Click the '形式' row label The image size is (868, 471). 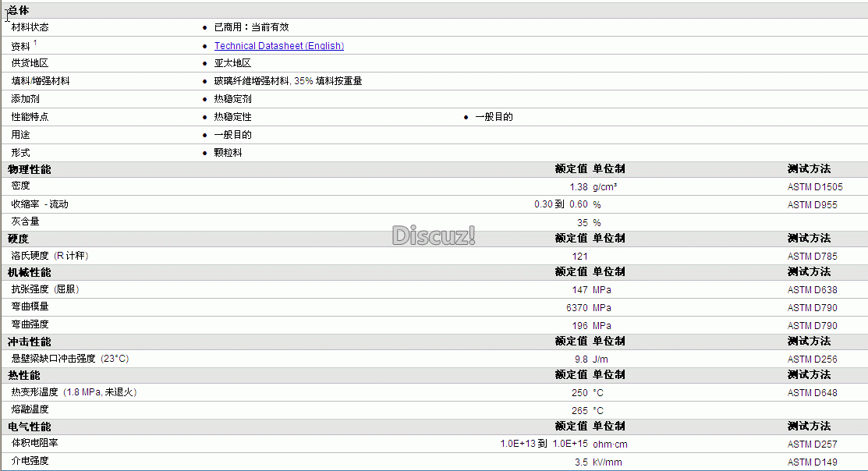click(x=20, y=153)
